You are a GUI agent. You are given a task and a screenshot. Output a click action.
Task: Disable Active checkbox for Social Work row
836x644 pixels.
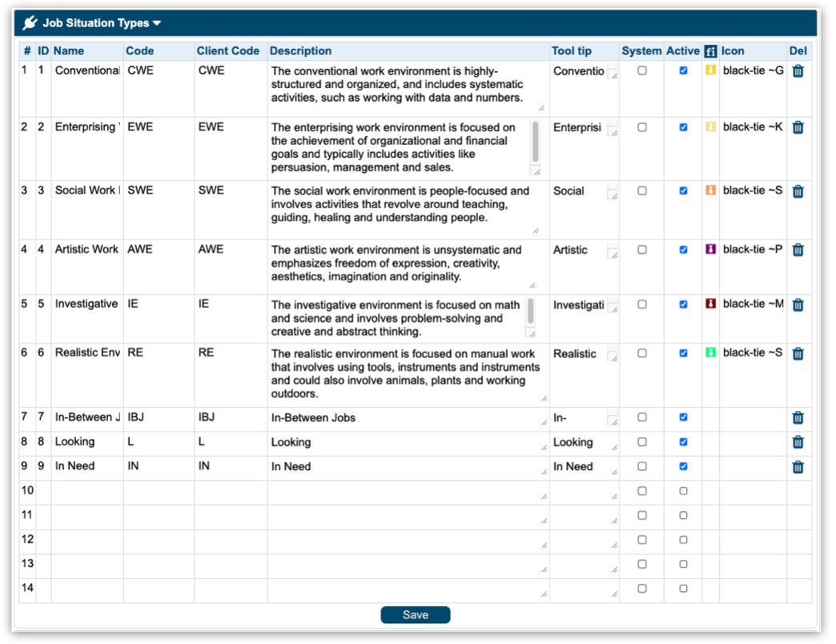[683, 191]
